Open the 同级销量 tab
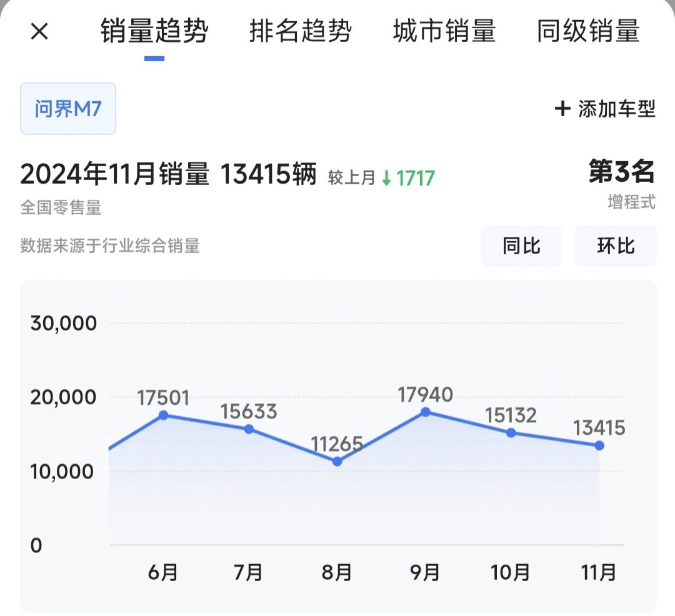This screenshot has height=616, width=675. click(x=588, y=31)
